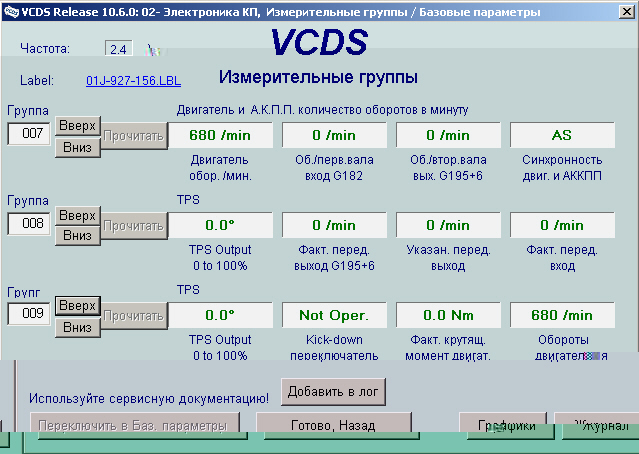Select the AS synchronization value
The image size is (639, 454).
tap(562, 135)
